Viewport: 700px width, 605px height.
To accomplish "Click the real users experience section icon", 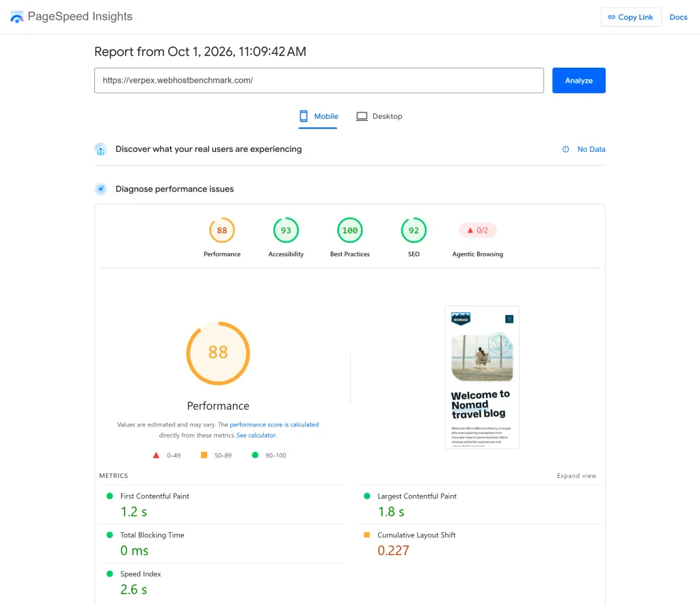I will point(101,150).
